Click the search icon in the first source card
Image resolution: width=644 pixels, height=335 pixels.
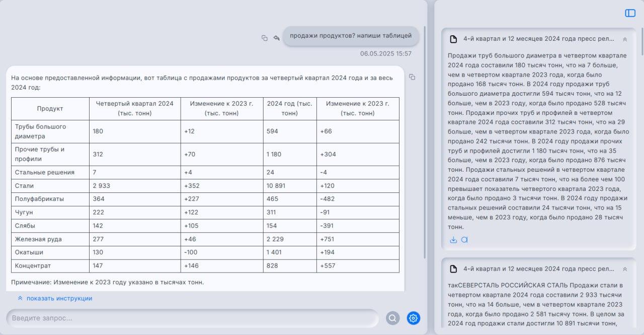(464, 240)
